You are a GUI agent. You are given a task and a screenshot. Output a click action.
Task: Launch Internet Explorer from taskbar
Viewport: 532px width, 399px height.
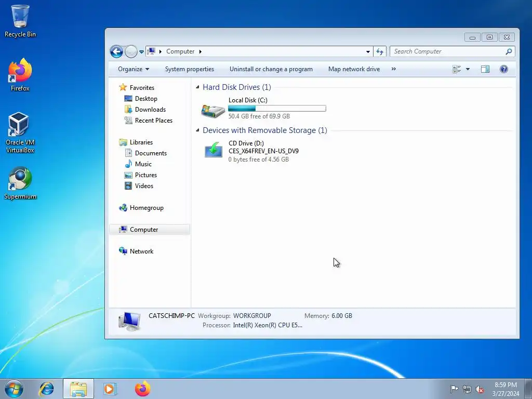(46, 389)
